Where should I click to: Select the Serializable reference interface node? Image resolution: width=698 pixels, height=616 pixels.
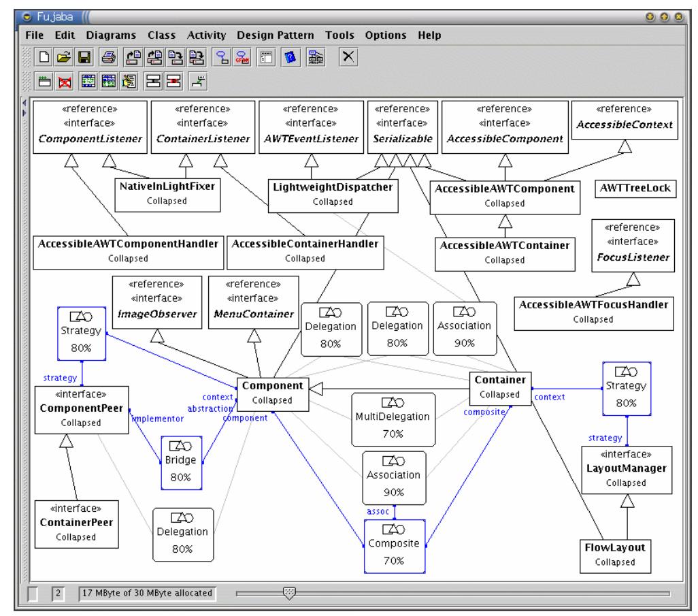click(403, 127)
